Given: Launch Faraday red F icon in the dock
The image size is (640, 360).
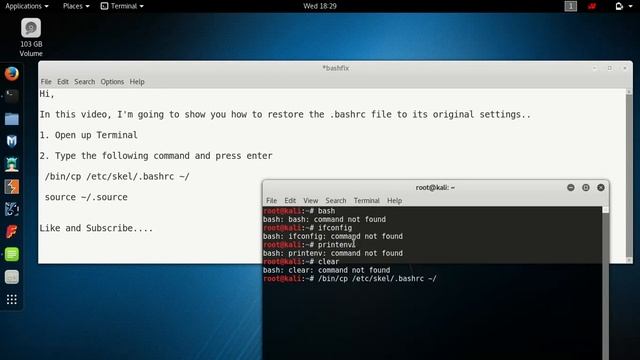Looking at the screenshot, I should (11, 232).
